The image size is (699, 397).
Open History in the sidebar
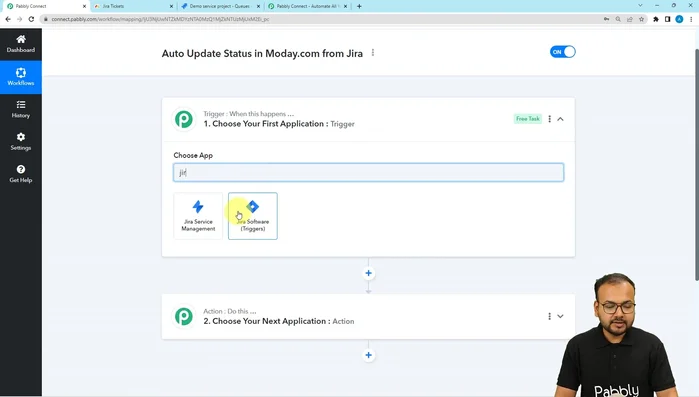coord(21,109)
